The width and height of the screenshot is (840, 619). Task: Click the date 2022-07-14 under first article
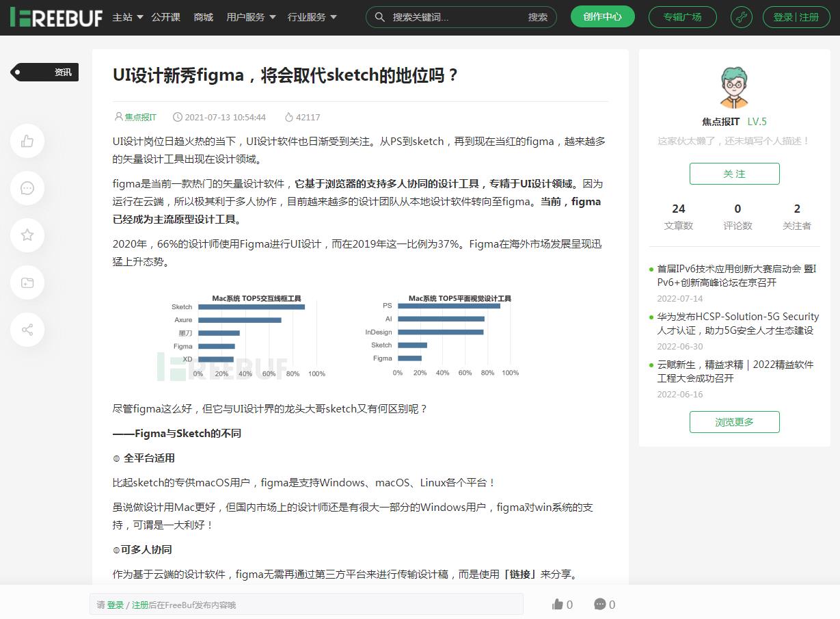pyautogui.click(x=680, y=299)
